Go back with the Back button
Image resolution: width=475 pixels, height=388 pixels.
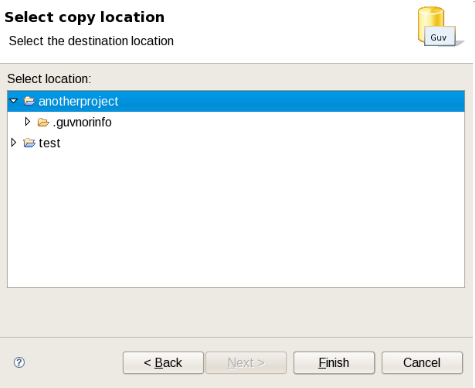pos(163,362)
